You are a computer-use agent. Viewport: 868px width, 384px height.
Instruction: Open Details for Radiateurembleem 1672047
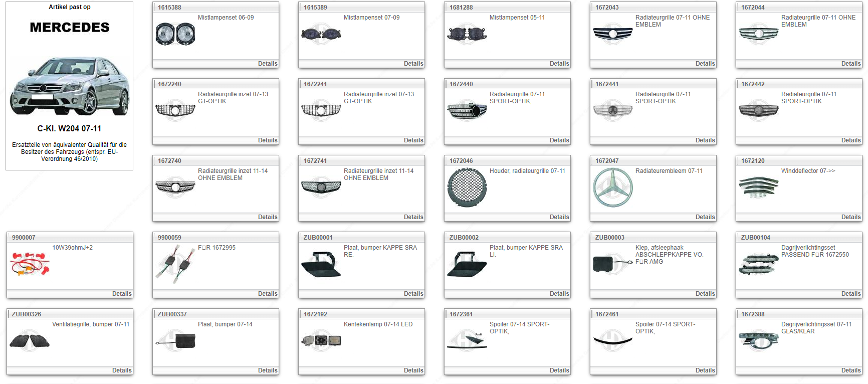[705, 217]
